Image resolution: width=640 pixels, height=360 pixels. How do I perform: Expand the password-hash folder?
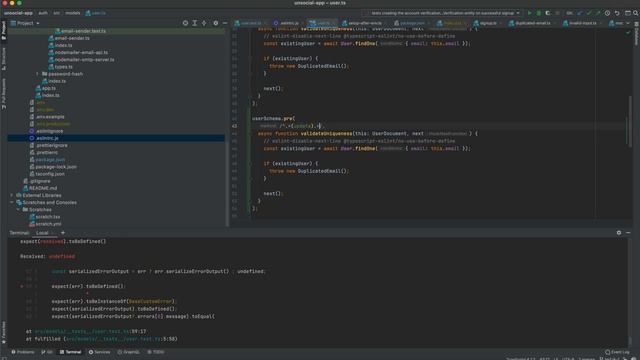[x=37, y=74]
